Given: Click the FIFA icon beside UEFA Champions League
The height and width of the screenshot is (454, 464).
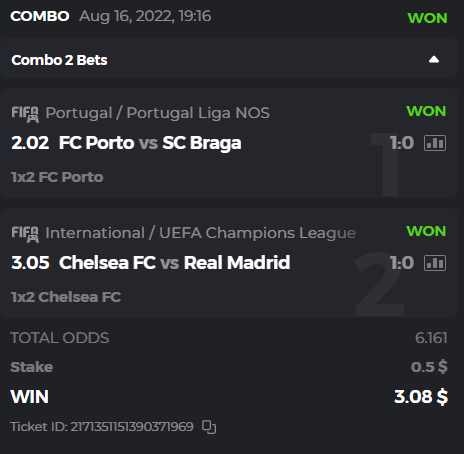Looking at the screenshot, I should click(25, 234).
